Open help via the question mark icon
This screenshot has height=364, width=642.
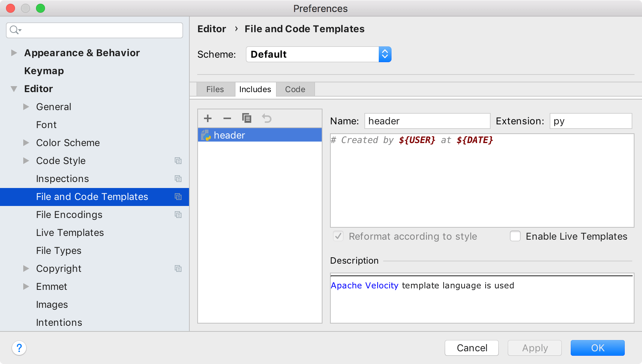click(19, 348)
